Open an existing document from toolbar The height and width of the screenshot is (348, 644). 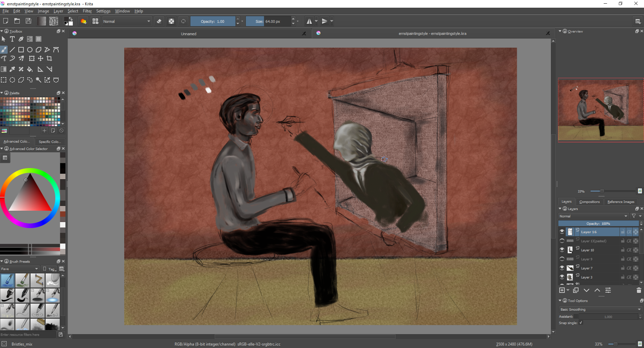pos(17,21)
